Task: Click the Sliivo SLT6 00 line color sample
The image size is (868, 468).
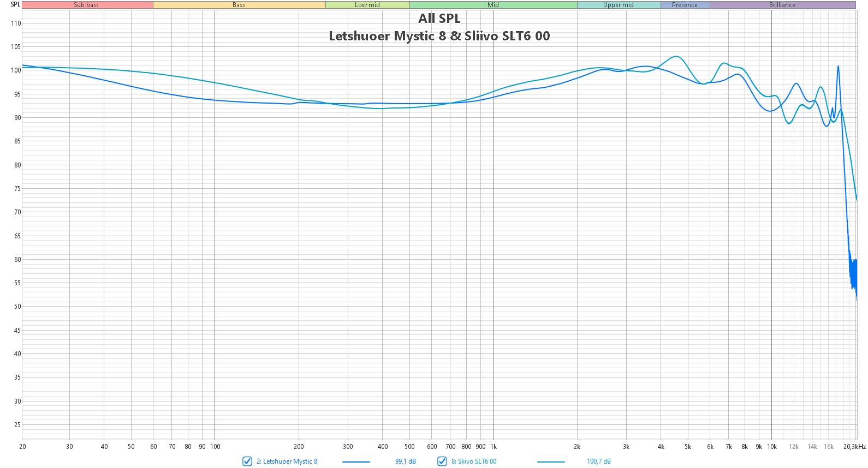Action: click(x=551, y=462)
